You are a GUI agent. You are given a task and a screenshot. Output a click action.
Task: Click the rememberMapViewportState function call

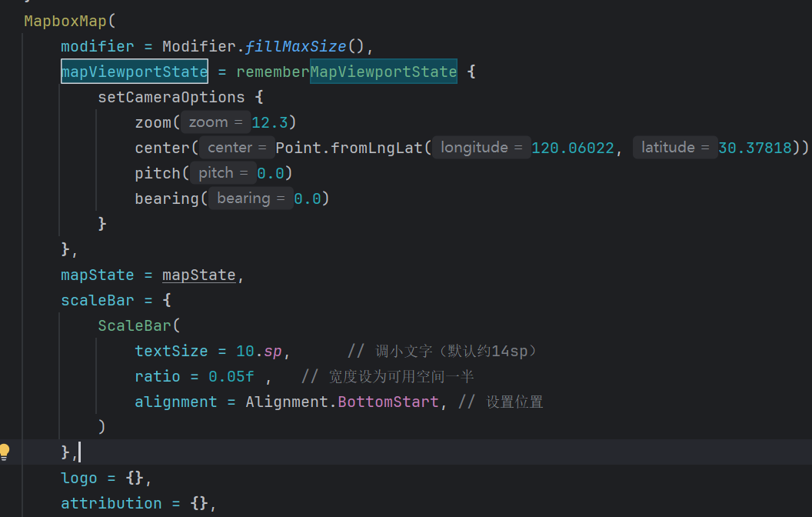click(x=346, y=72)
